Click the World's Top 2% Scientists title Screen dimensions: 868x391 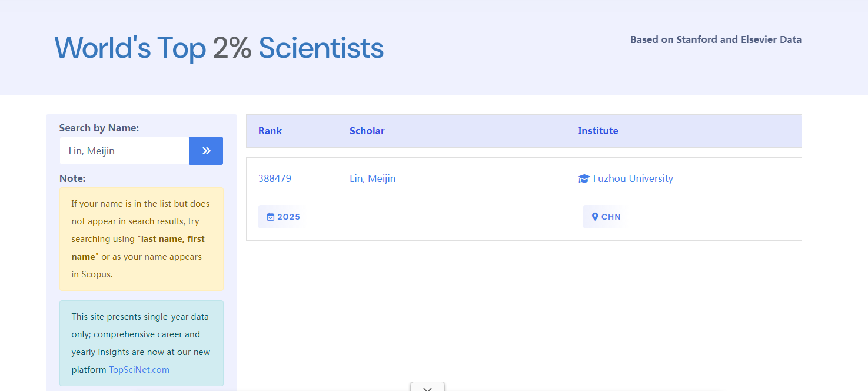tap(219, 48)
